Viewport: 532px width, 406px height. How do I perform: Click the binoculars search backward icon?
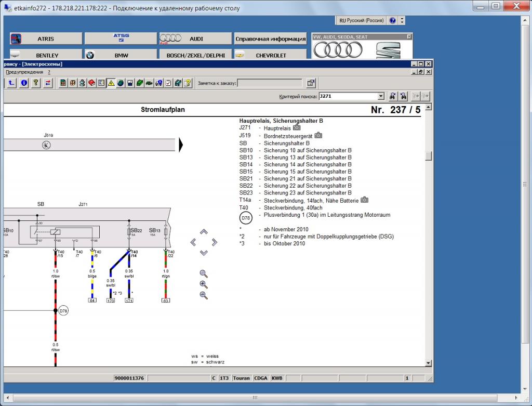(403, 96)
